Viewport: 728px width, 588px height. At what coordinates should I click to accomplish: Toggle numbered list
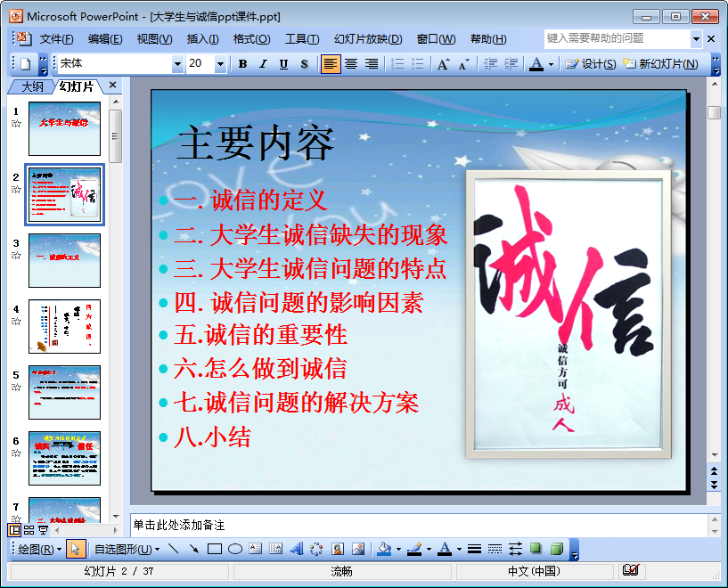pyautogui.click(x=397, y=64)
